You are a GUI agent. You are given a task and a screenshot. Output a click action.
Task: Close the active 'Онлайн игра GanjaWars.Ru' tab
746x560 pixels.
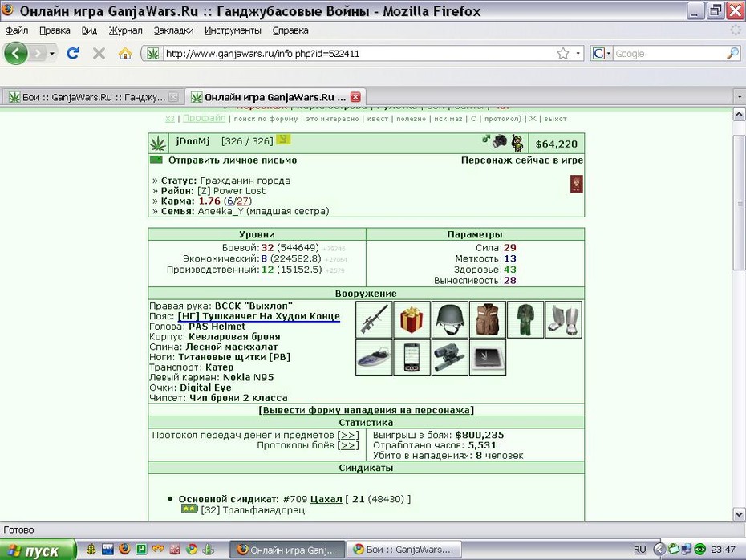click(x=355, y=97)
